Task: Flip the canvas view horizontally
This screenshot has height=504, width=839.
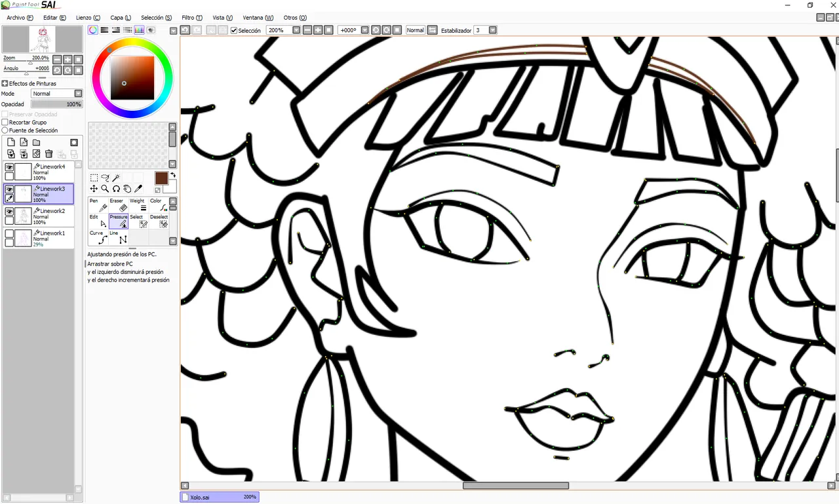Action: [432, 30]
